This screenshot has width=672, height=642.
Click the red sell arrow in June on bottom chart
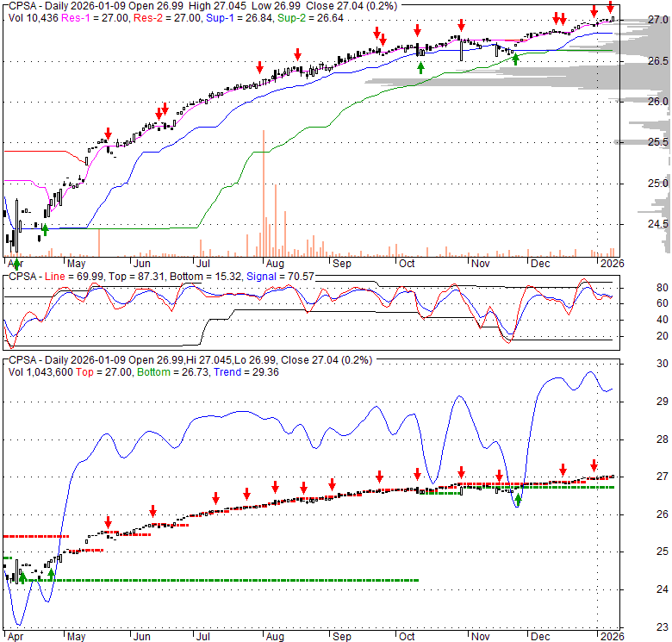click(x=153, y=511)
